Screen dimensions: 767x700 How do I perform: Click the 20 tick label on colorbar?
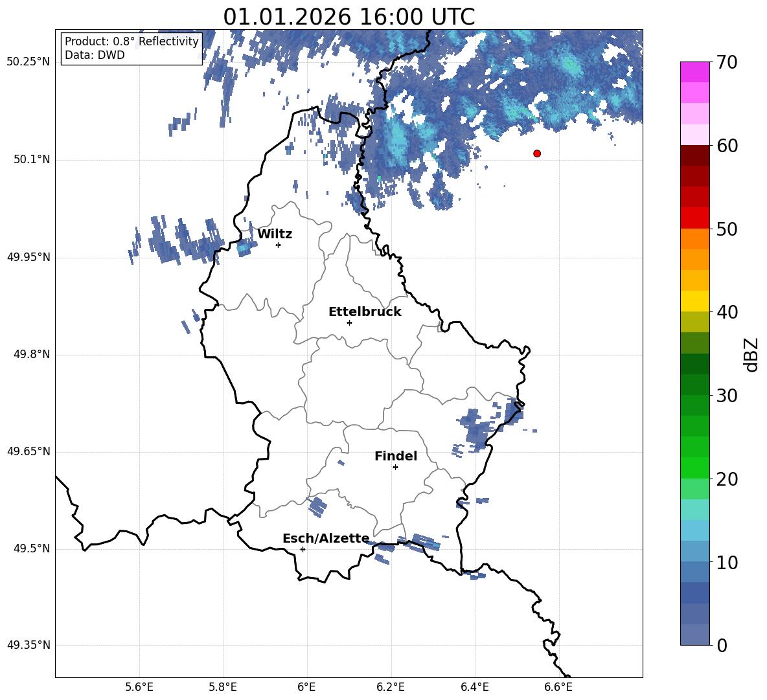(x=727, y=479)
